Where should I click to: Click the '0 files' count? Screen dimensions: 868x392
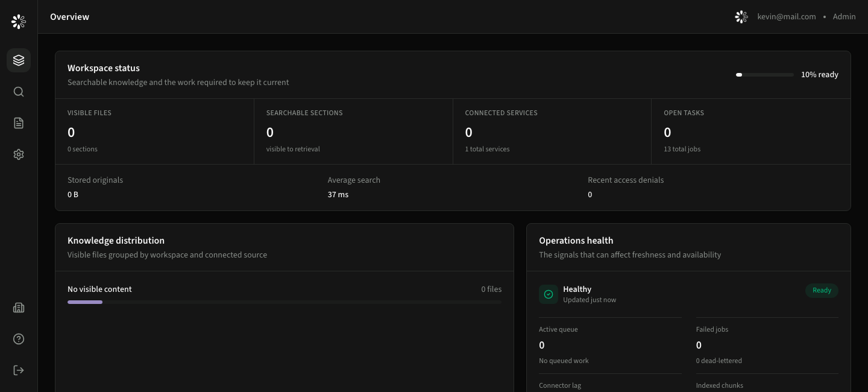491,289
